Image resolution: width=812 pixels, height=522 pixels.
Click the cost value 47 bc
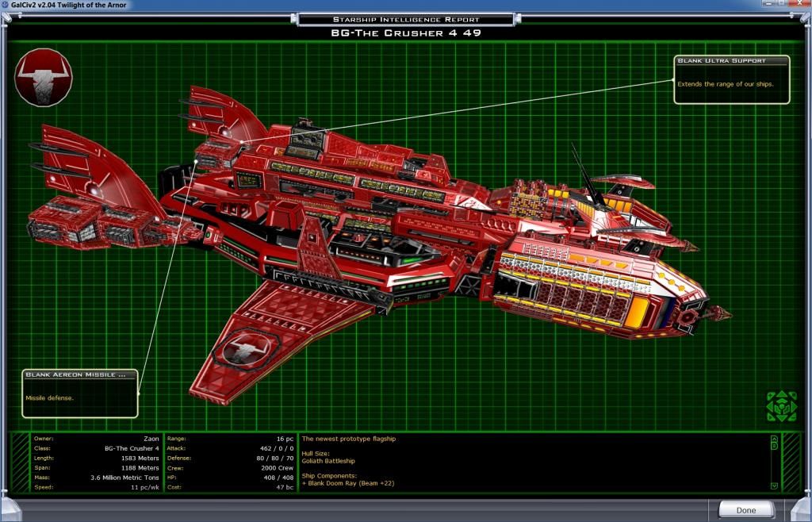pos(285,488)
